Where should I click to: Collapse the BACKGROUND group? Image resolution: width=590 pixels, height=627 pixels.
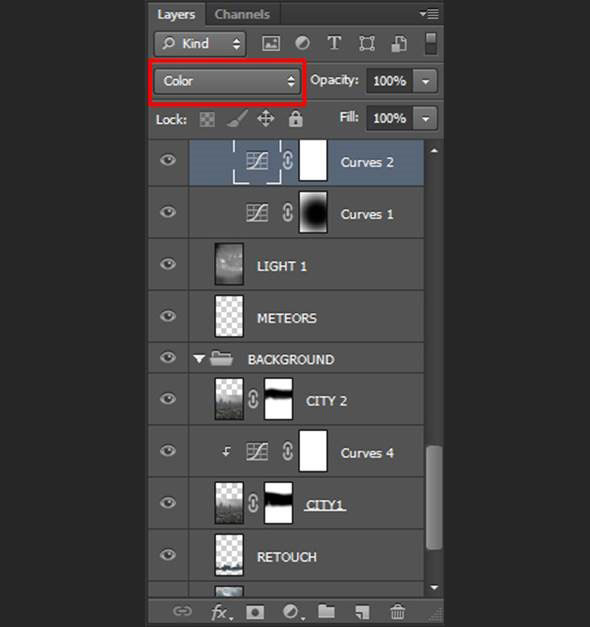coord(199,359)
